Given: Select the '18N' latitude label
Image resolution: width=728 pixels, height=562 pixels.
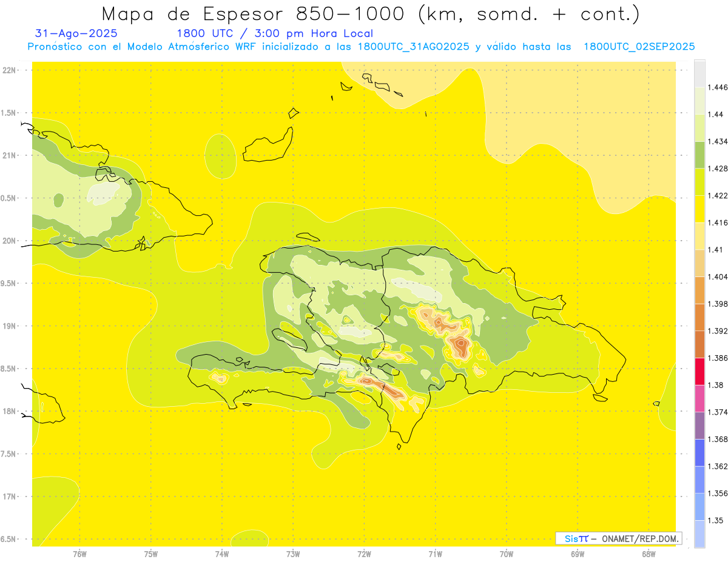Looking at the screenshot, I should coord(10,411).
